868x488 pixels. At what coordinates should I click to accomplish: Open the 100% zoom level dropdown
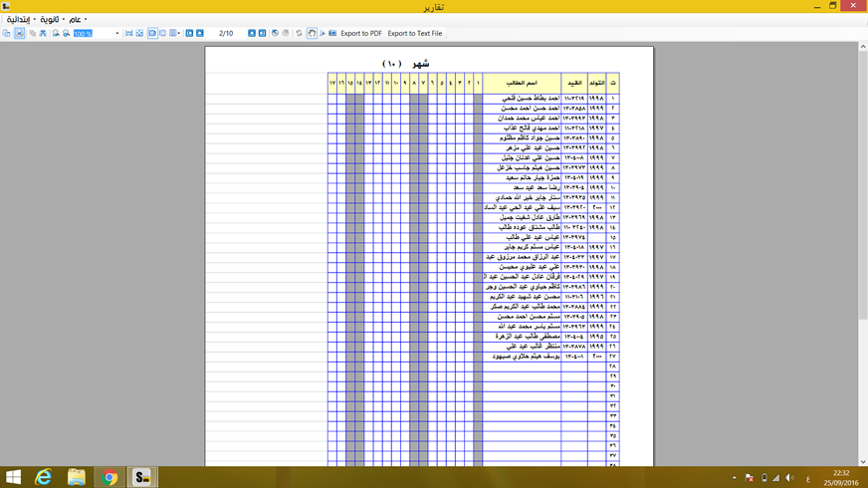pos(117,33)
